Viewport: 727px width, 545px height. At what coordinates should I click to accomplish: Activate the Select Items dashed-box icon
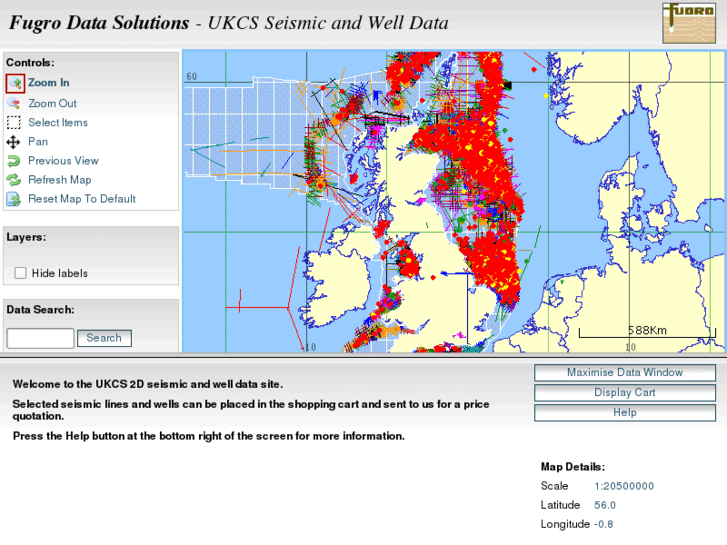click(x=13, y=122)
